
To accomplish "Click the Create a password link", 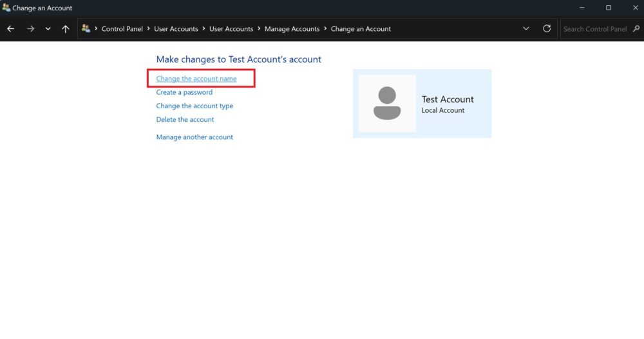I will pos(184,92).
